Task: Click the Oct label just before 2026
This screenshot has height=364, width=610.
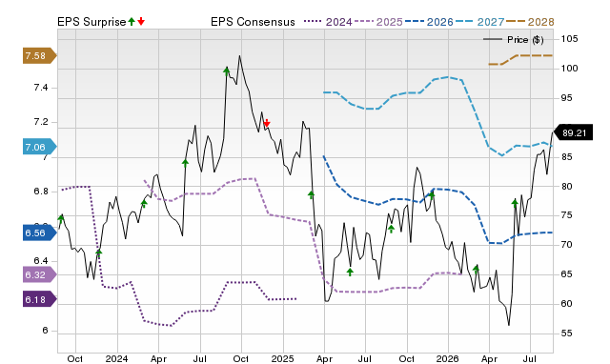Action: tap(407, 358)
